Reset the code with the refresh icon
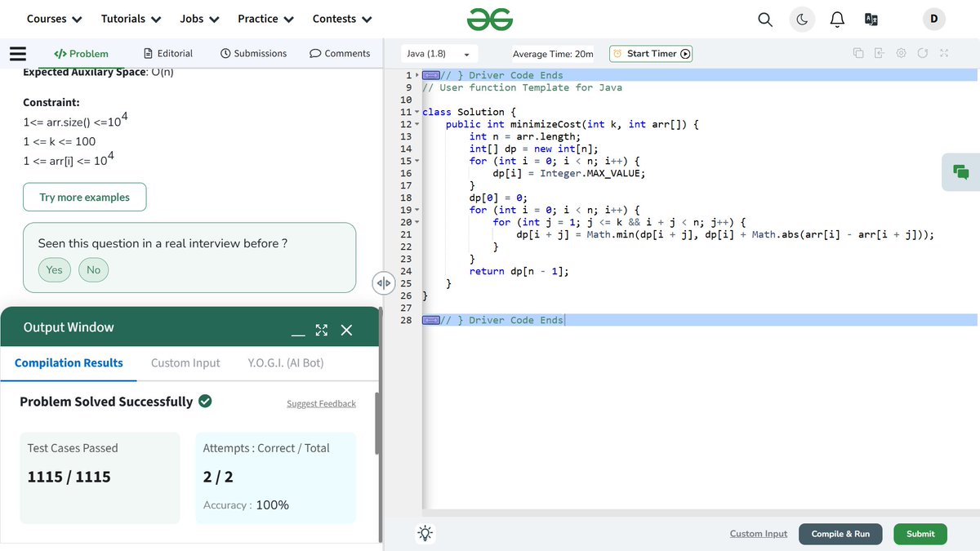The width and height of the screenshot is (980, 551). tap(922, 53)
